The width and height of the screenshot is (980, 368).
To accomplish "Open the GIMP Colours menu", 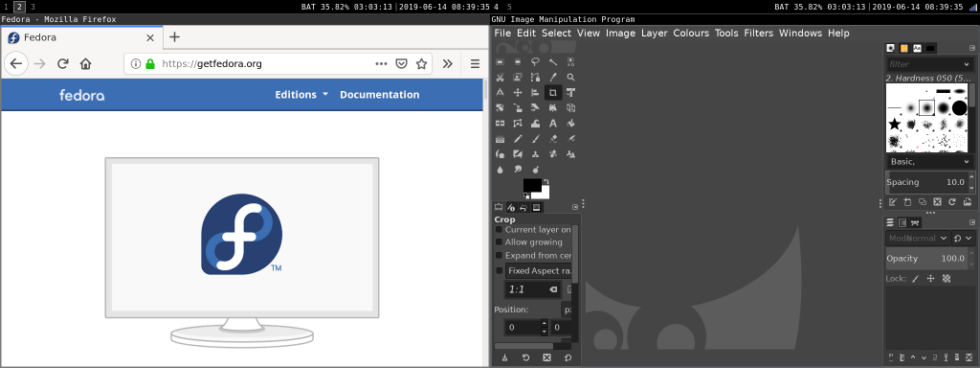I will pos(691,34).
